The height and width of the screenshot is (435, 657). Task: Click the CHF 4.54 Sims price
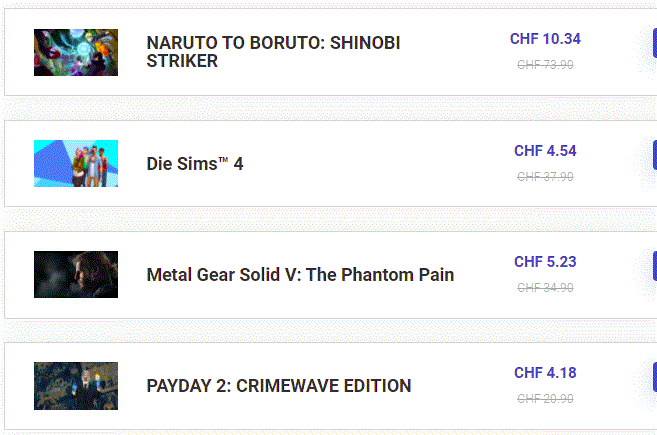click(545, 151)
